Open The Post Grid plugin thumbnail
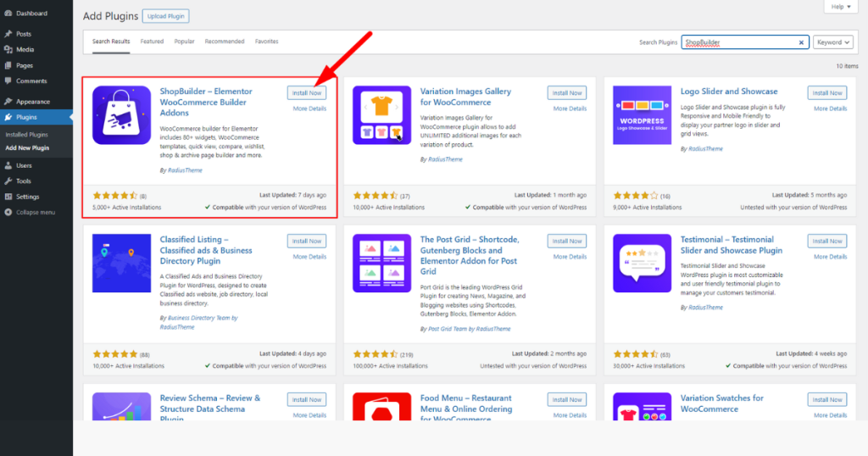 [x=381, y=263]
